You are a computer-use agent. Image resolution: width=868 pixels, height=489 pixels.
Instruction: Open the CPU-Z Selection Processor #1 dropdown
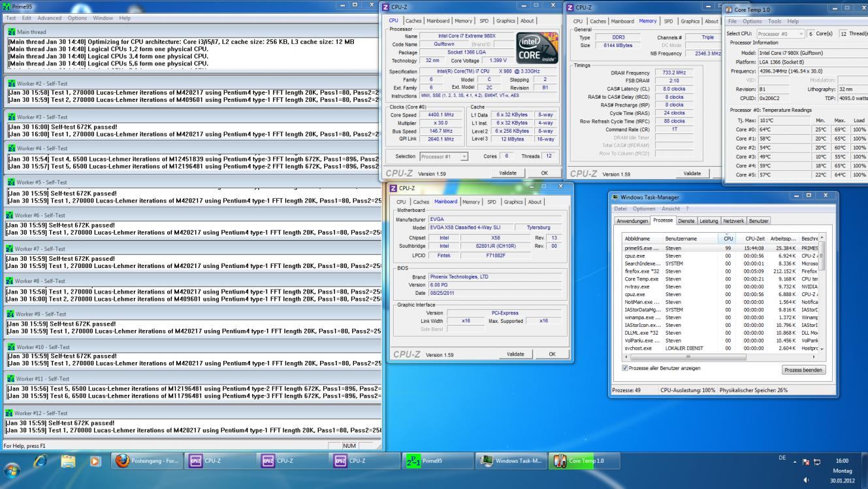click(x=444, y=157)
